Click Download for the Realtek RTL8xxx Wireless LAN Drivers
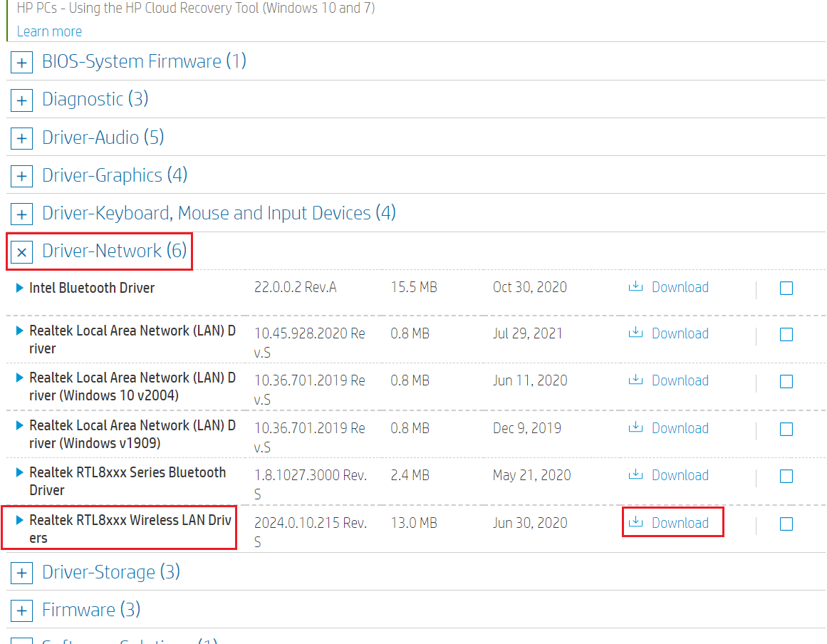 pos(680,522)
